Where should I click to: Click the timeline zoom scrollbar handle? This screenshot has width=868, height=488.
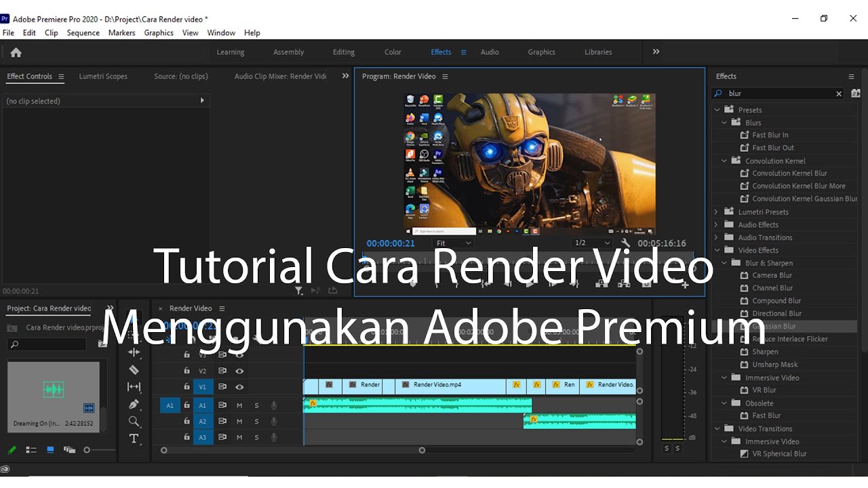pos(422,450)
